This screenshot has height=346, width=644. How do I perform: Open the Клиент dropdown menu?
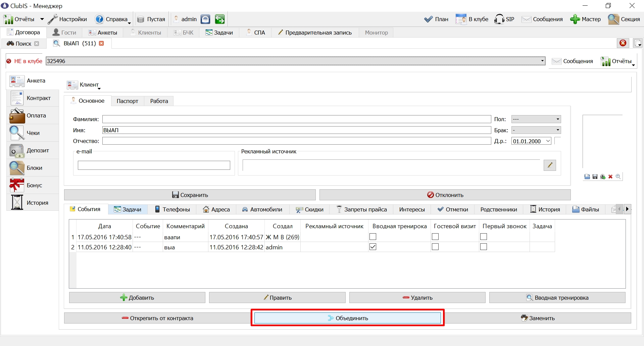pos(83,85)
